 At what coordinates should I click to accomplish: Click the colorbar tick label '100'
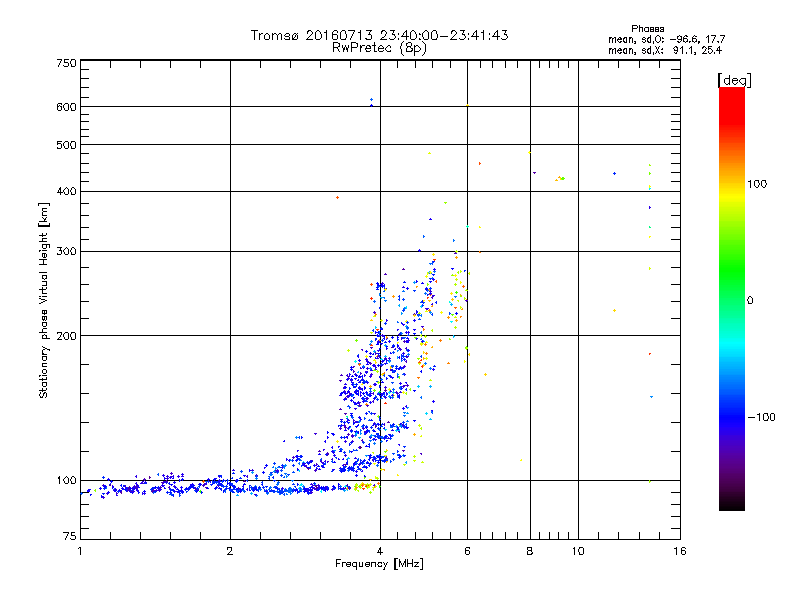click(757, 184)
